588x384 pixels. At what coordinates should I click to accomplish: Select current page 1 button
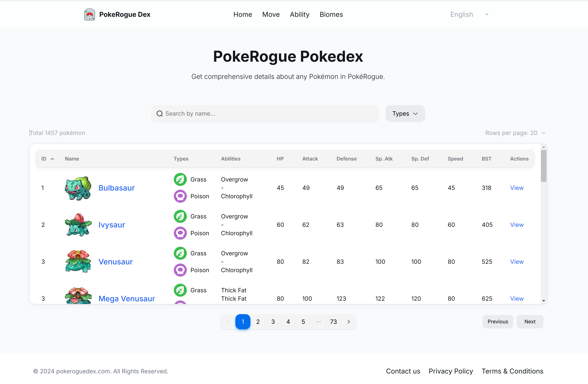[243, 321]
